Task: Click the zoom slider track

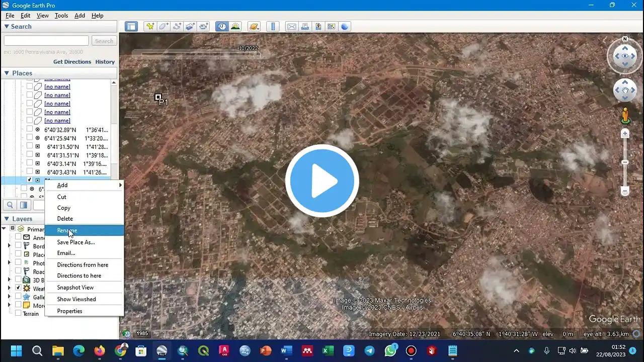Action: click(x=625, y=162)
